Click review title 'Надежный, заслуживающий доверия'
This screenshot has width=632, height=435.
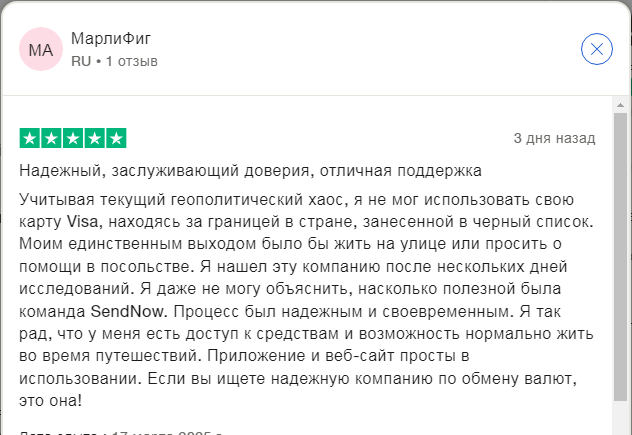(x=251, y=170)
